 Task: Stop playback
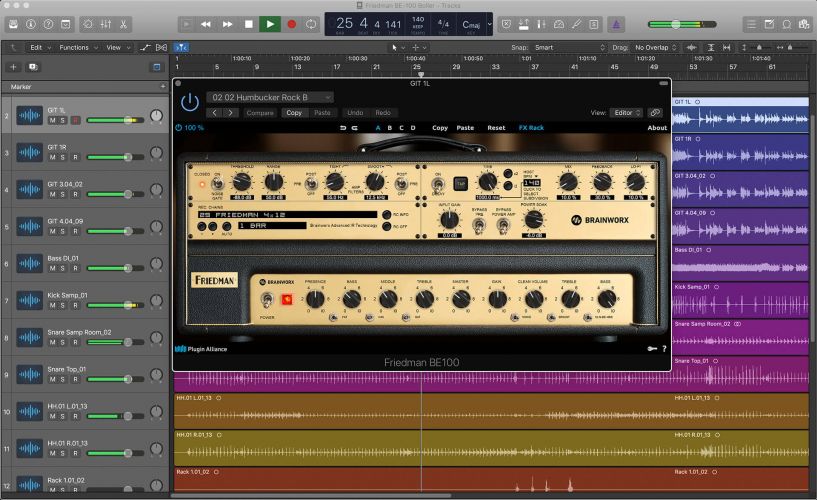click(249, 24)
